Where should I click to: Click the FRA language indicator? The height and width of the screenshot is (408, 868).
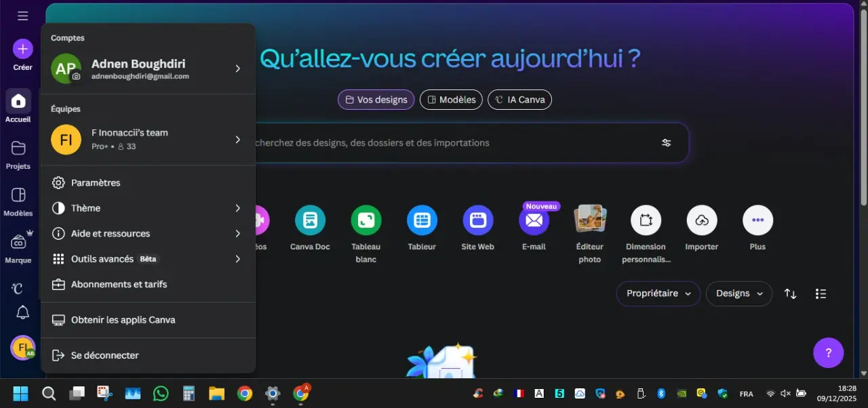(746, 394)
